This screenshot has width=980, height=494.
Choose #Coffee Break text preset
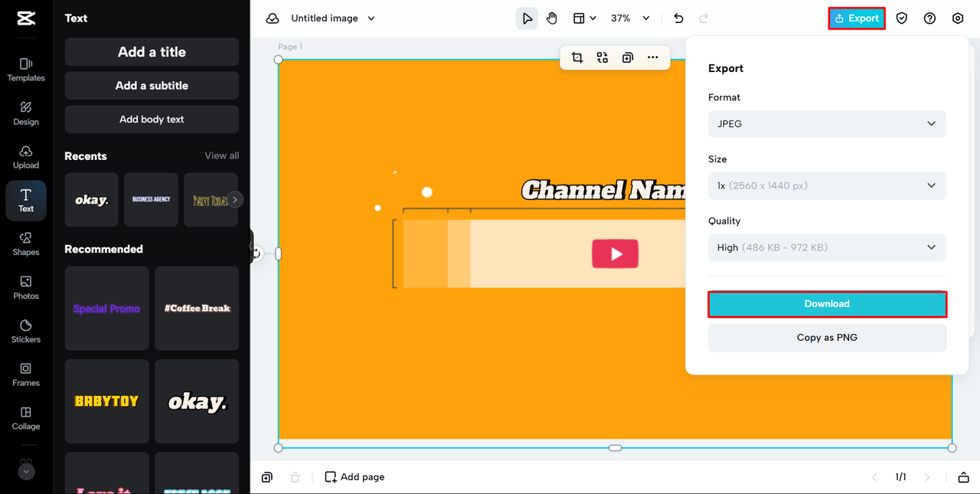point(197,309)
